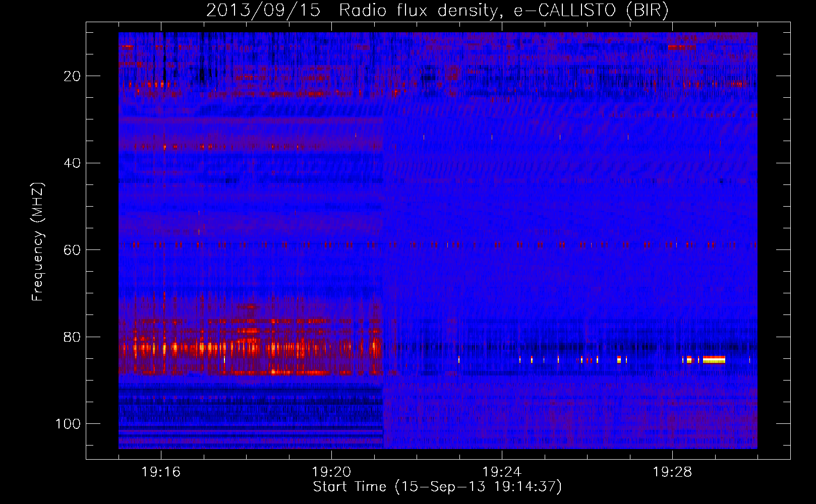The height and width of the screenshot is (504, 816).
Task: Click the 40 frequency tick label
Action: (72, 163)
